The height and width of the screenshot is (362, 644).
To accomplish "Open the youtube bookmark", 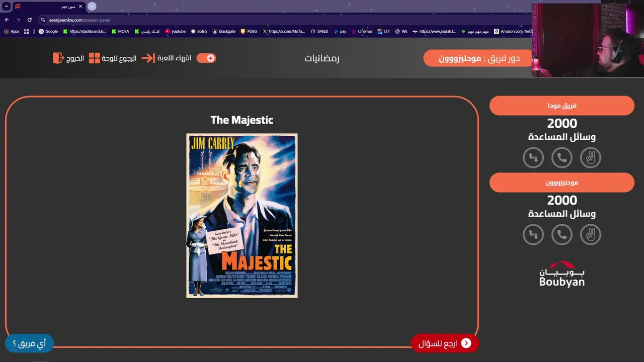I will point(175,31).
